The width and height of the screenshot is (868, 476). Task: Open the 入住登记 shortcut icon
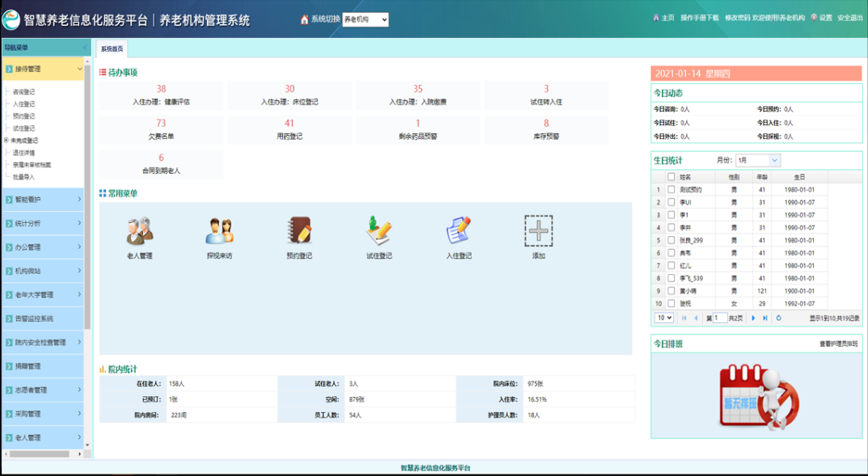point(459,230)
